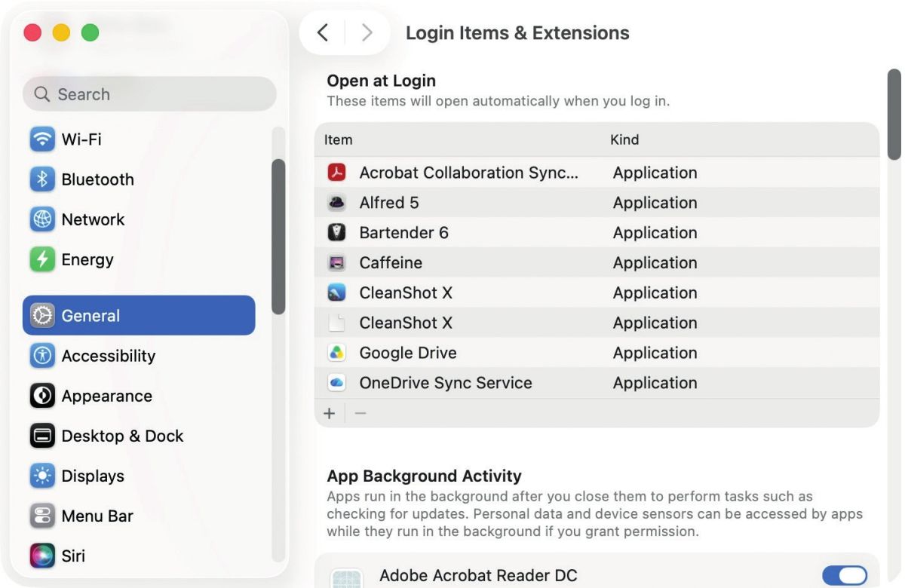Open Siri settings pane
This screenshot has height=588, width=905.
(x=139, y=556)
